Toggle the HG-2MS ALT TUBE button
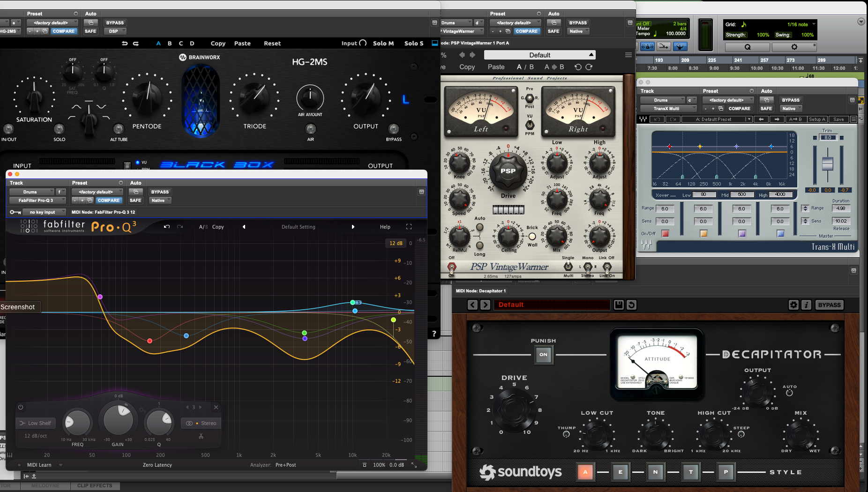 point(119,128)
